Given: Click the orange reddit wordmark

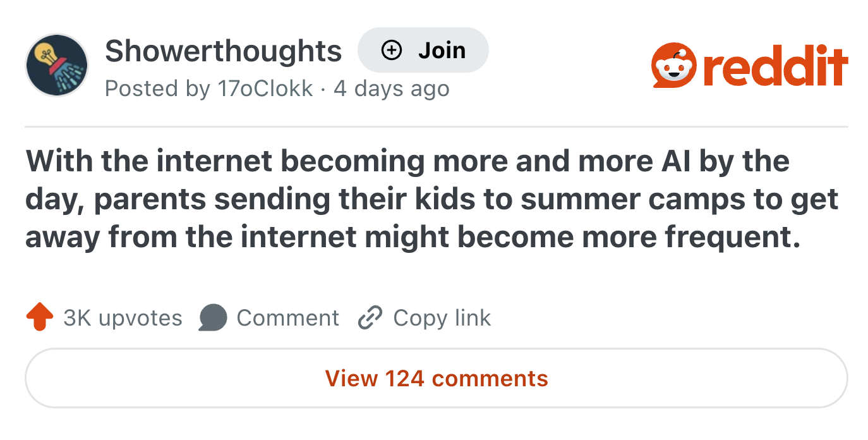Looking at the screenshot, I should pos(776,66).
